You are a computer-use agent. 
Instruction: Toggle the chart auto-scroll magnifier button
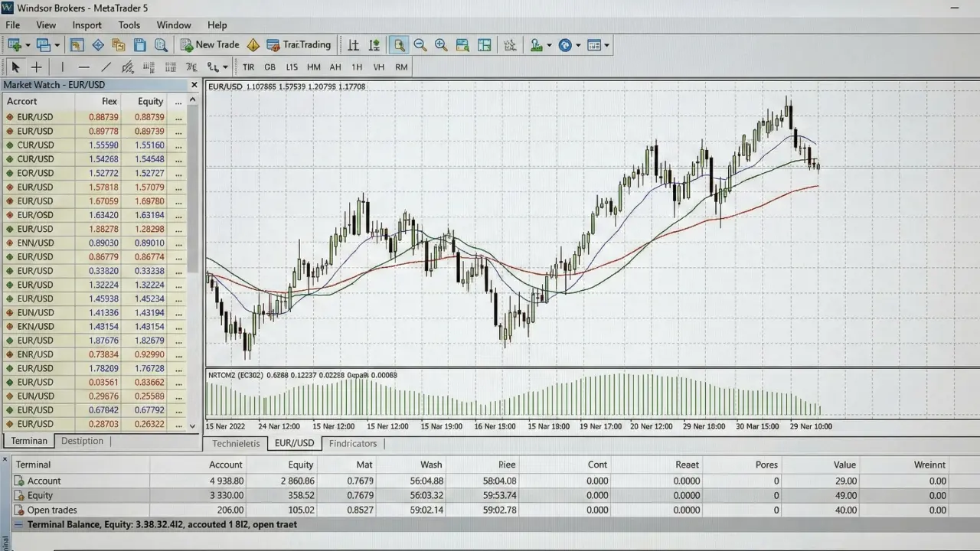(399, 44)
